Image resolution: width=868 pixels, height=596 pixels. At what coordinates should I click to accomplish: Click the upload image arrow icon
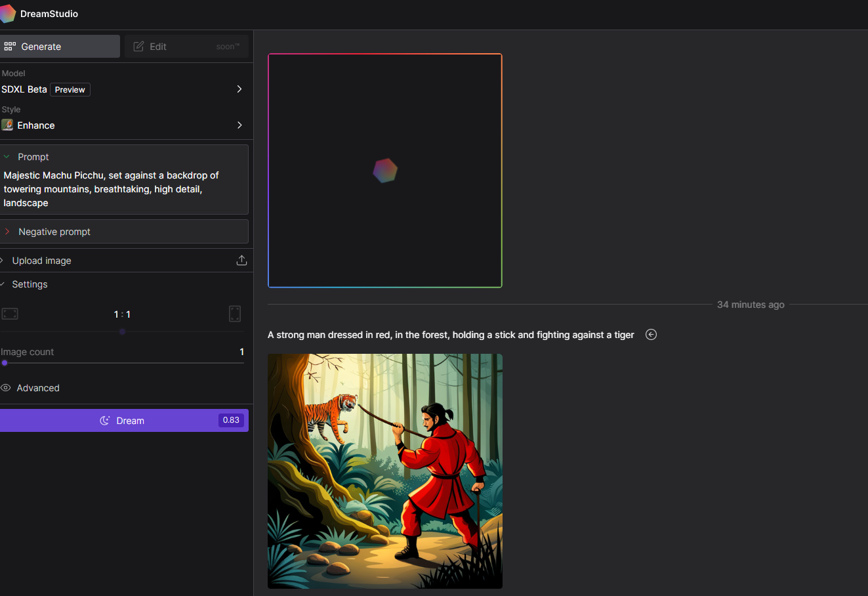pos(241,261)
